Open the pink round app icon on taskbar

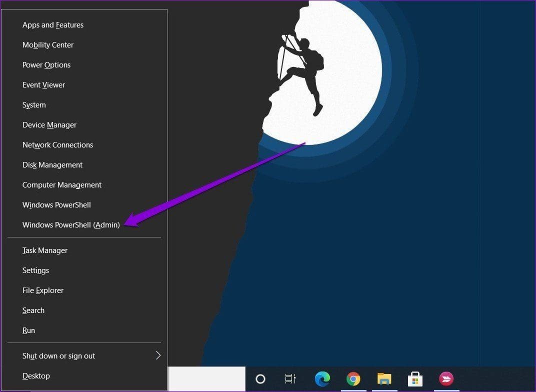[x=446, y=378]
